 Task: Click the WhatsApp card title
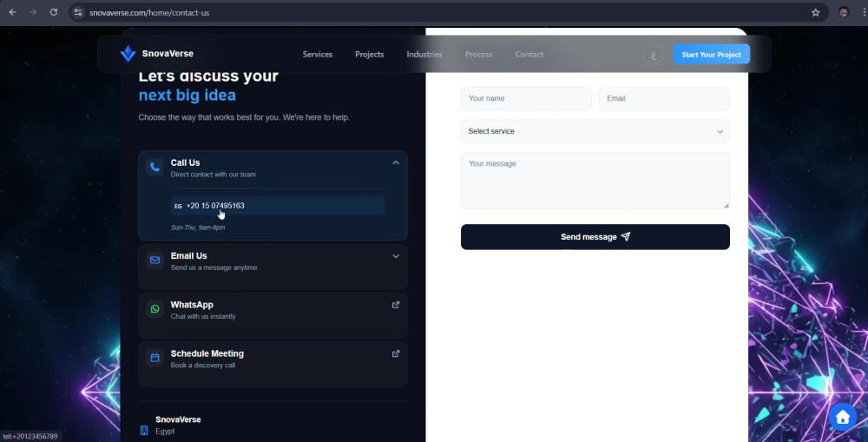click(192, 305)
